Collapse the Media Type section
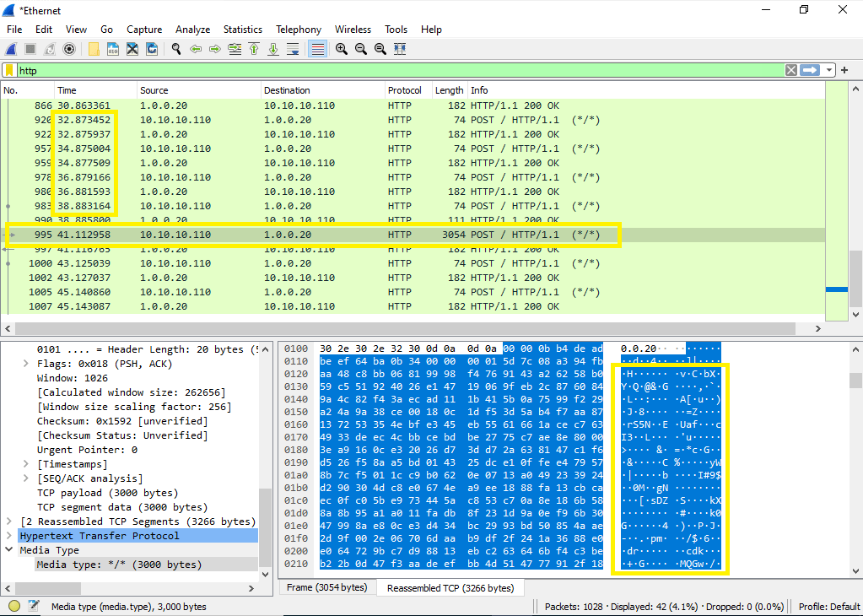The image size is (863, 616). tap(9, 550)
